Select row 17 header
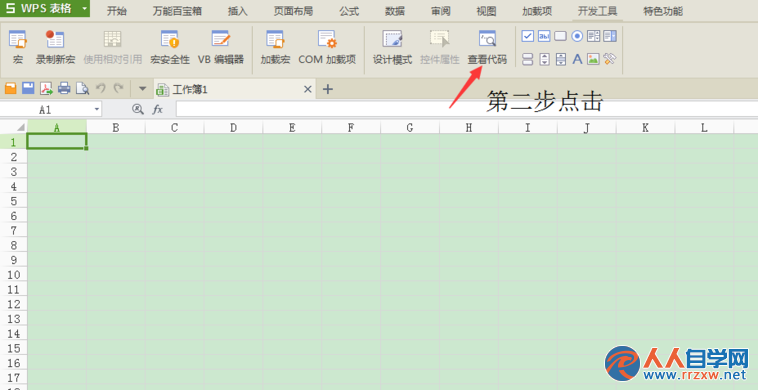 click(x=14, y=377)
